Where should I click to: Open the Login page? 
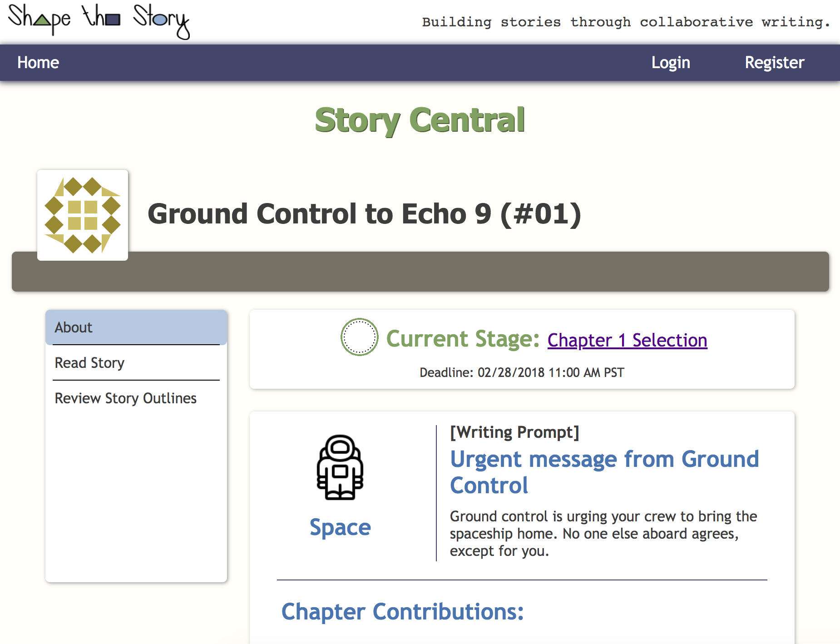point(671,63)
